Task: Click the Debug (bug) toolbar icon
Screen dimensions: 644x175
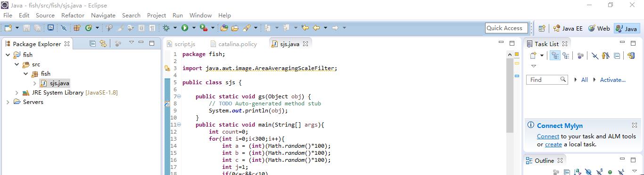Action: pyautogui.click(x=166, y=28)
